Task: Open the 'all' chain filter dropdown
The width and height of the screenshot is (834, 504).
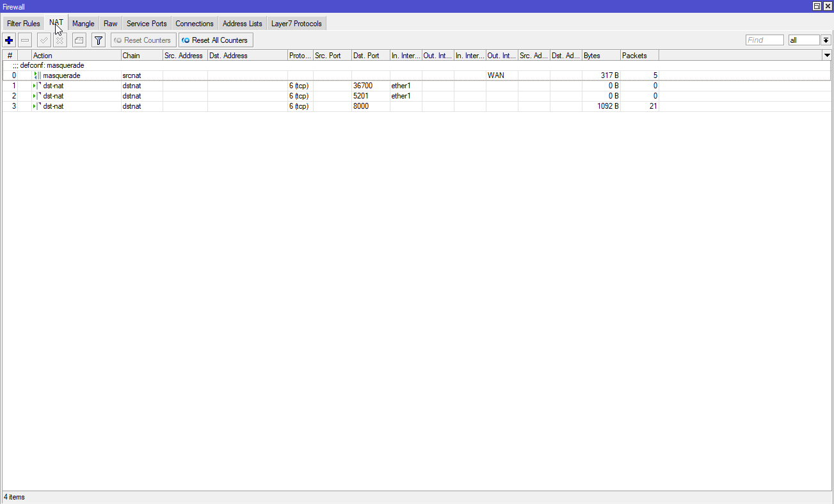Action: (x=826, y=40)
